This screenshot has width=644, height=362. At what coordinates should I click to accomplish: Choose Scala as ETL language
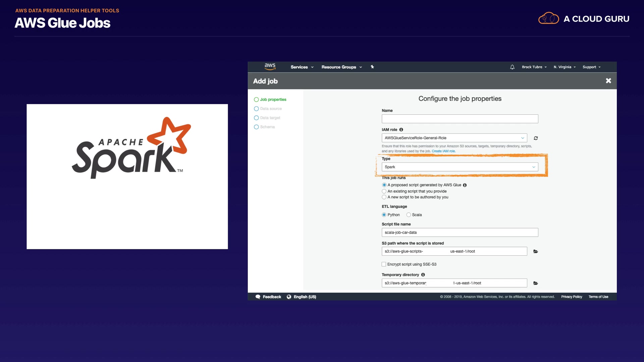[409, 215]
